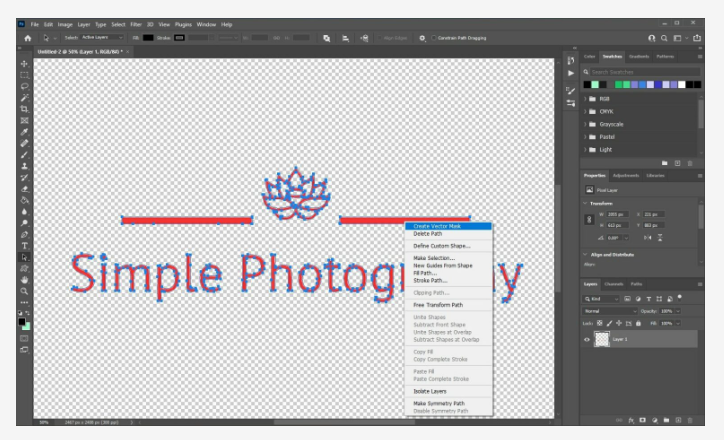Select the Layer 1 thumbnail
Screen dimensions: 724x440
[602, 339]
